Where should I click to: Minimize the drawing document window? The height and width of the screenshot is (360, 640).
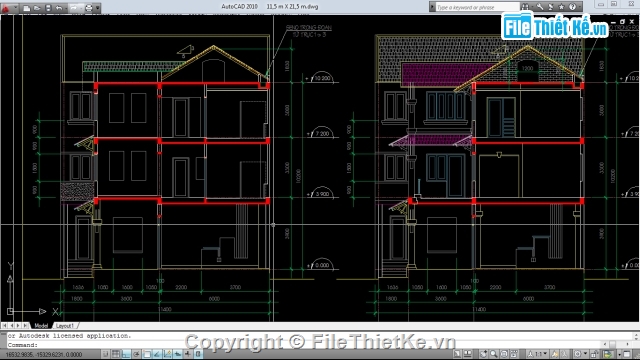point(613,22)
